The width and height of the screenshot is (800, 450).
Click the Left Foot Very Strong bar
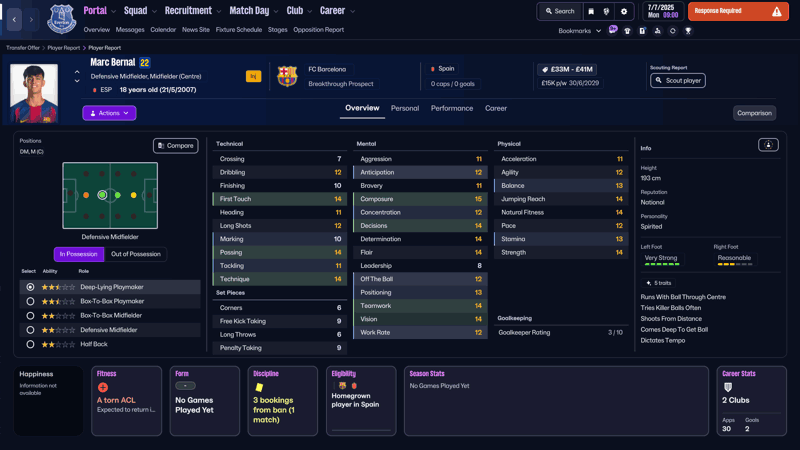tap(662, 264)
